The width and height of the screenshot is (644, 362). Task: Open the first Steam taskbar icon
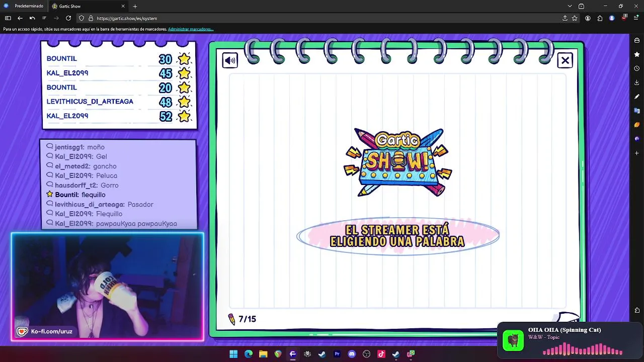322,354
